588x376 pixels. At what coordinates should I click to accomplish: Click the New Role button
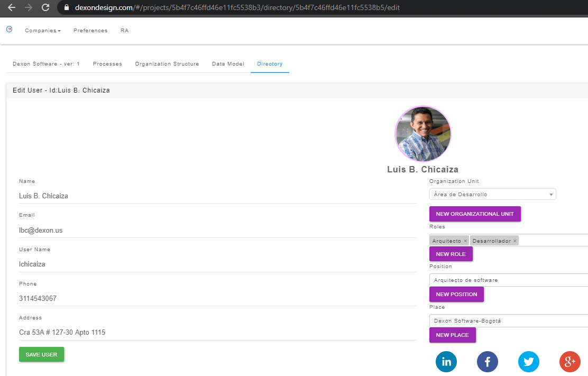(451, 254)
